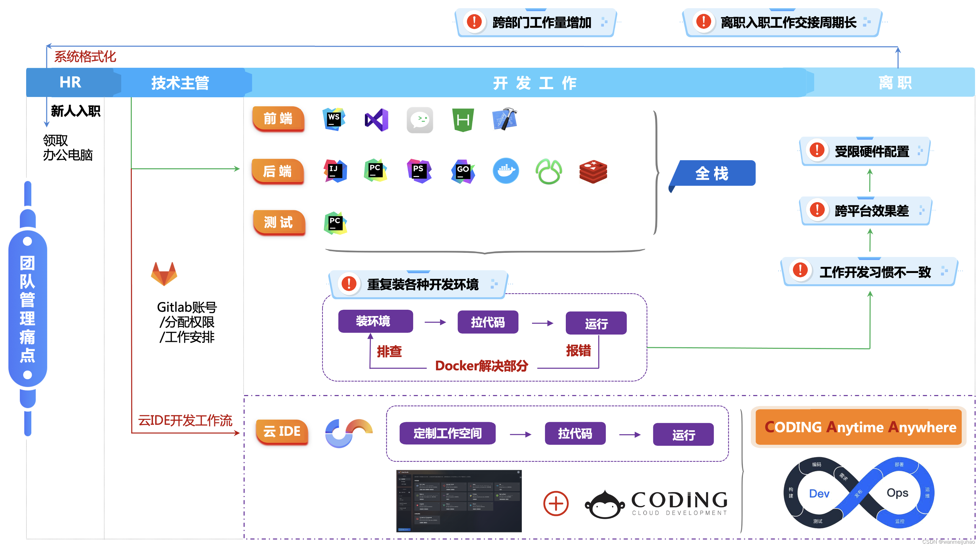Click the 跨部门工作量增加 label

542,23
